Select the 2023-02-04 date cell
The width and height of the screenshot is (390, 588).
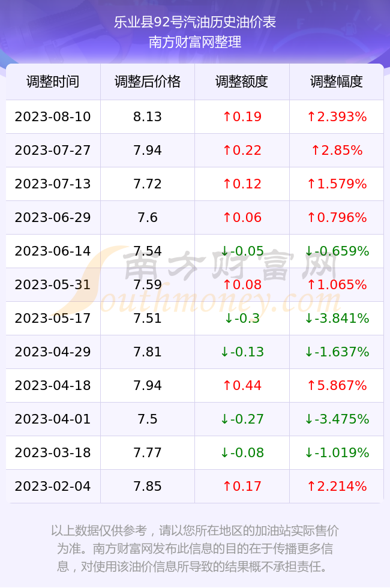pyautogui.click(x=53, y=486)
